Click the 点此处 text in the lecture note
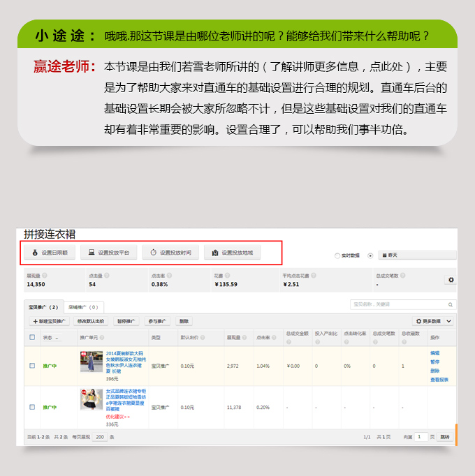 coord(386,66)
